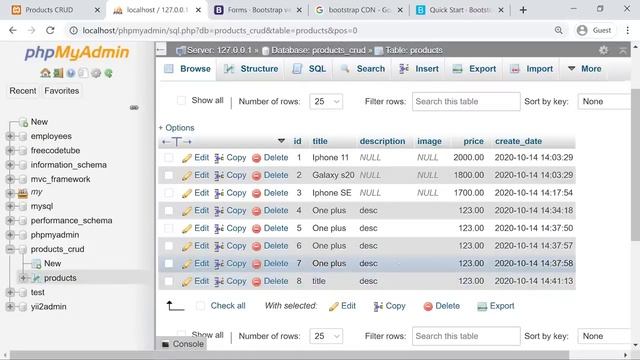Click Copy icon for row id 6
Viewport: 640px width, 360px height.
(219, 246)
